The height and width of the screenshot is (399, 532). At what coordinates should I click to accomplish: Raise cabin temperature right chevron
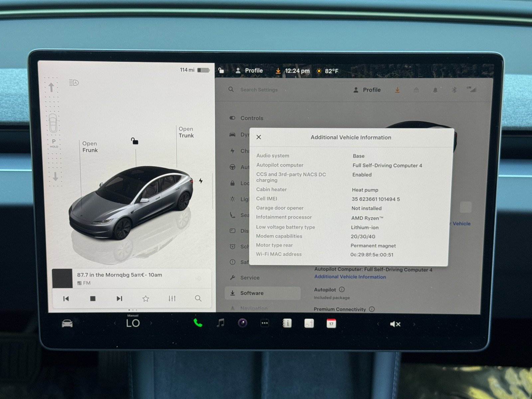[x=151, y=323]
